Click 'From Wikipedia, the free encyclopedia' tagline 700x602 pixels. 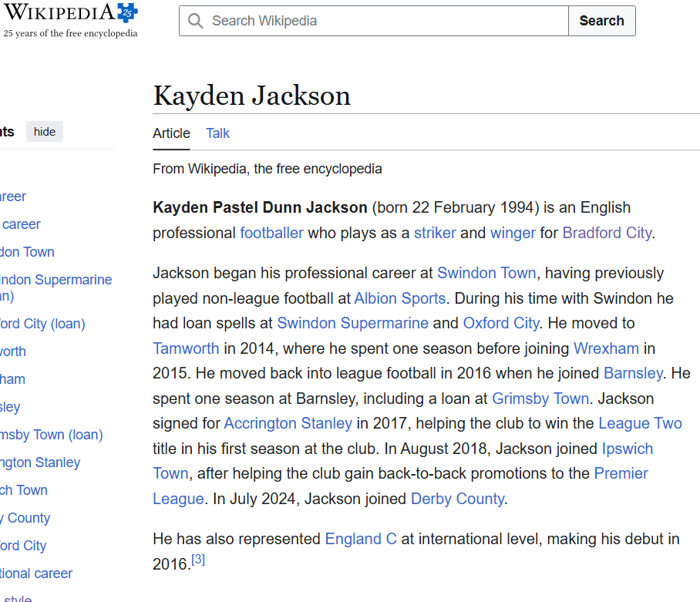267,169
